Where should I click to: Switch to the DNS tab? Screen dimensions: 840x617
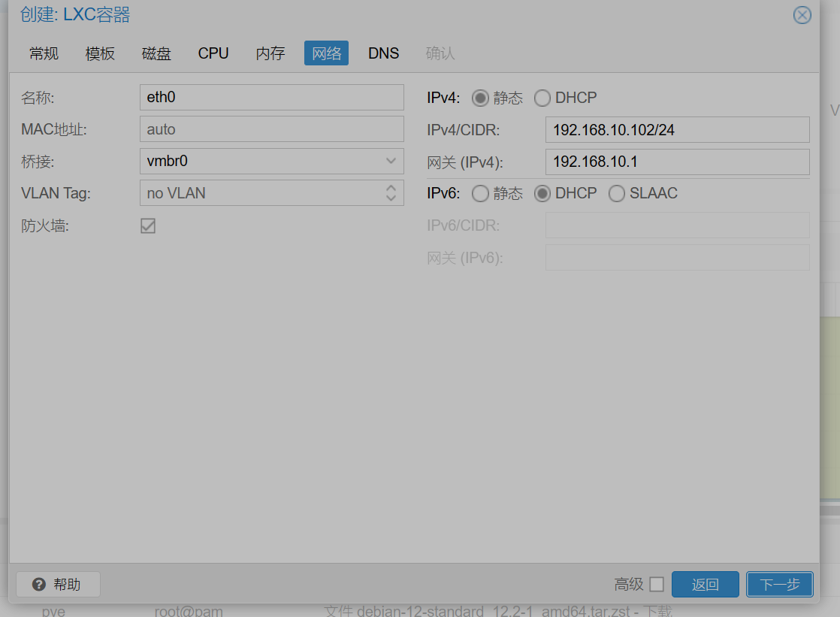tap(384, 53)
